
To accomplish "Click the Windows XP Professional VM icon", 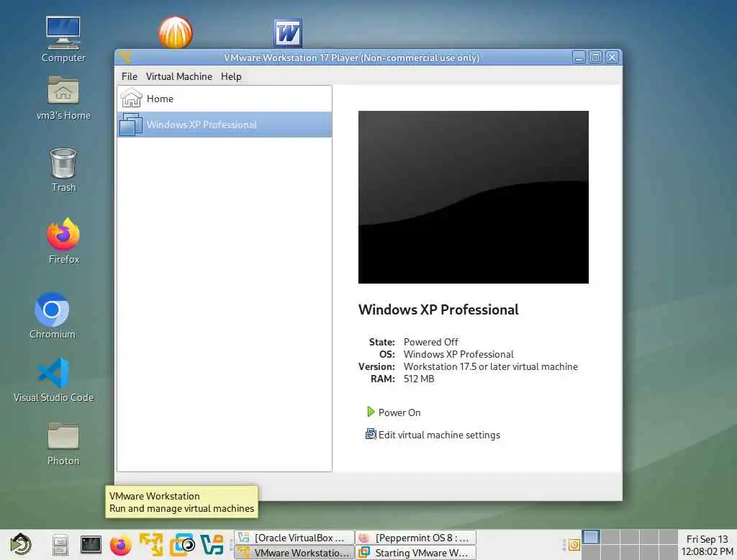I will [131, 125].
